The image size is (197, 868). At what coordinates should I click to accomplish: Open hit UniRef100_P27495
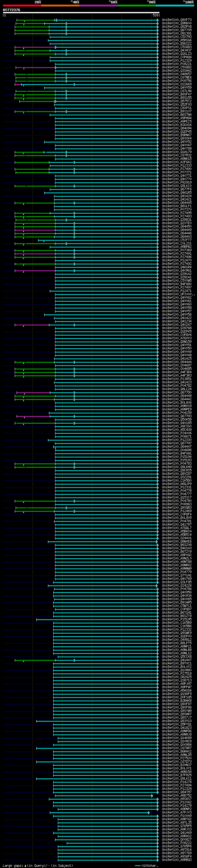(x=176, y=213)
